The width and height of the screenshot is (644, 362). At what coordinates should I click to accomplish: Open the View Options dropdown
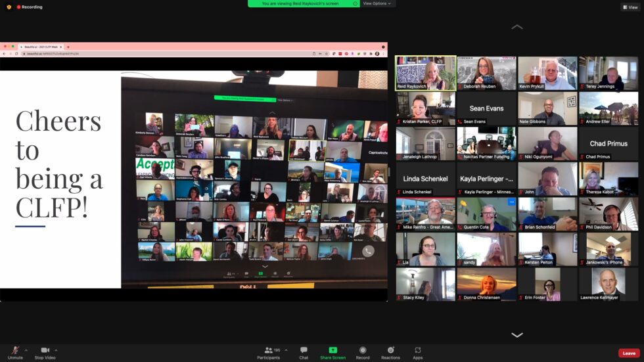(x=377, y=3)
